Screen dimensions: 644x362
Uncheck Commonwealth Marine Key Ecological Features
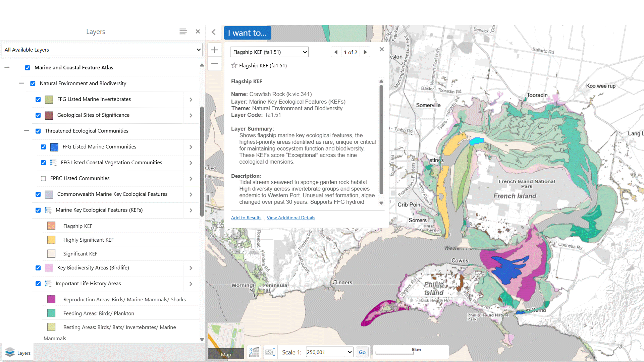click(38, 194)
